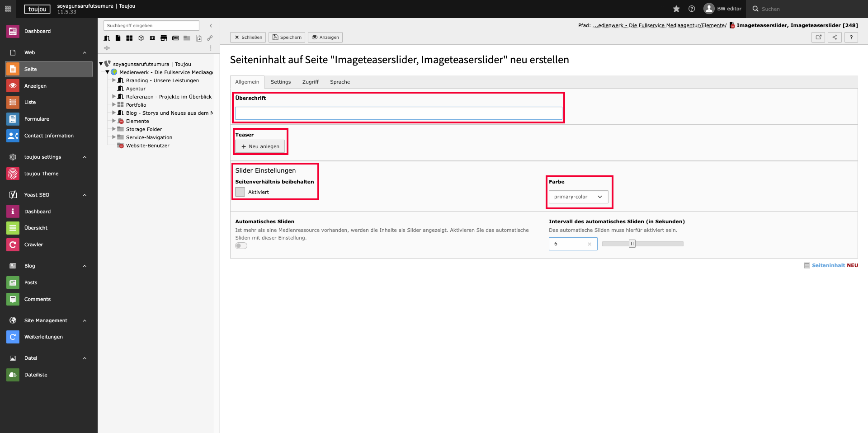Viewport: 868px width, 433px height.
Task: Open the Farbe primary-color dropdown
Action: (578, 197)
